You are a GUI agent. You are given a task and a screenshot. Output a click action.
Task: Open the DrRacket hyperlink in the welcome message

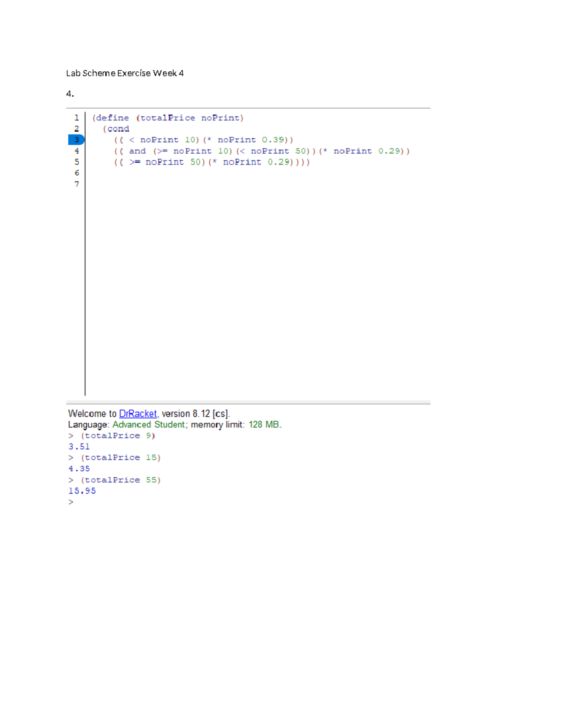point(137,413)
